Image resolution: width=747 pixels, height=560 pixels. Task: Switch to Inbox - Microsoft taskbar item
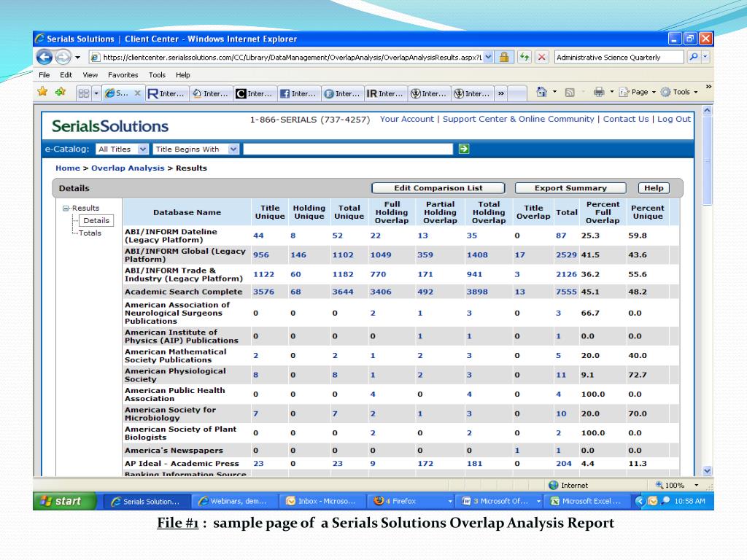[322, 502]
